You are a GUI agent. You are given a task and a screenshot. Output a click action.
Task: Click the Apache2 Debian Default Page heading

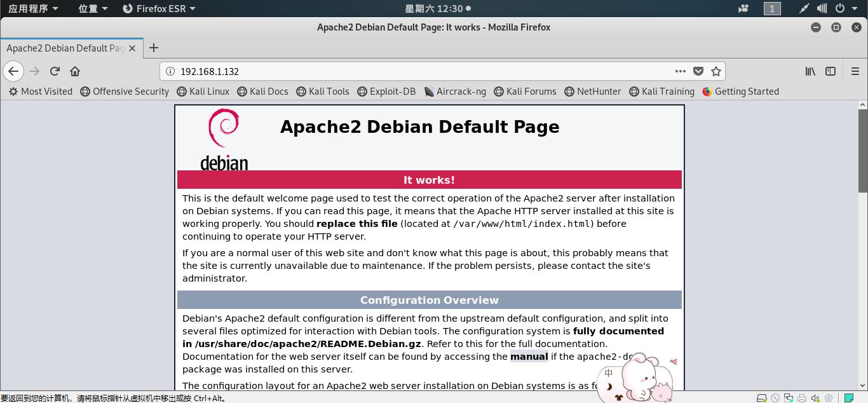coord(419,126)
